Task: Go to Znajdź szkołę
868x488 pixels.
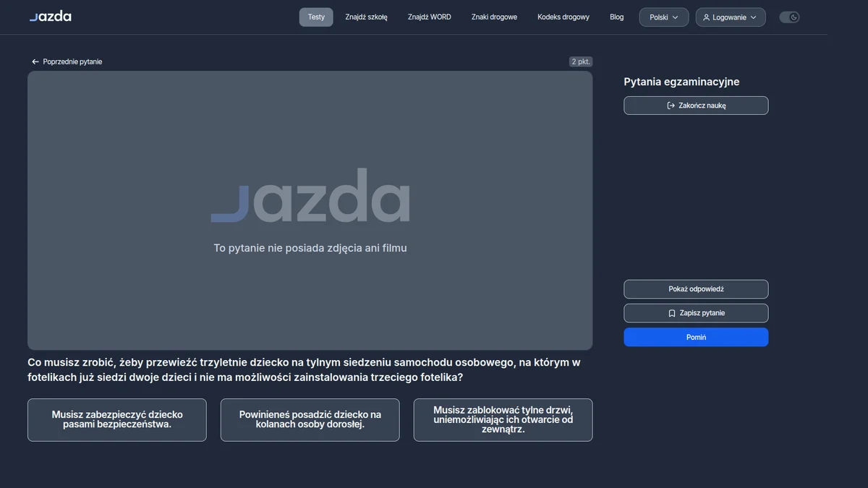Action: 366,17
